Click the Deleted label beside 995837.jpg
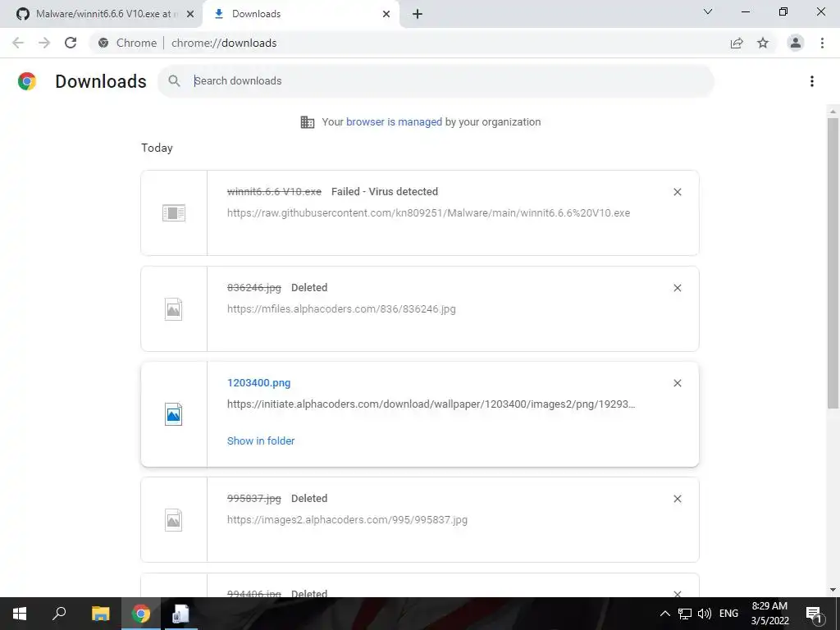This screenshot has width=840, height=630. click(x=309, y=499)
